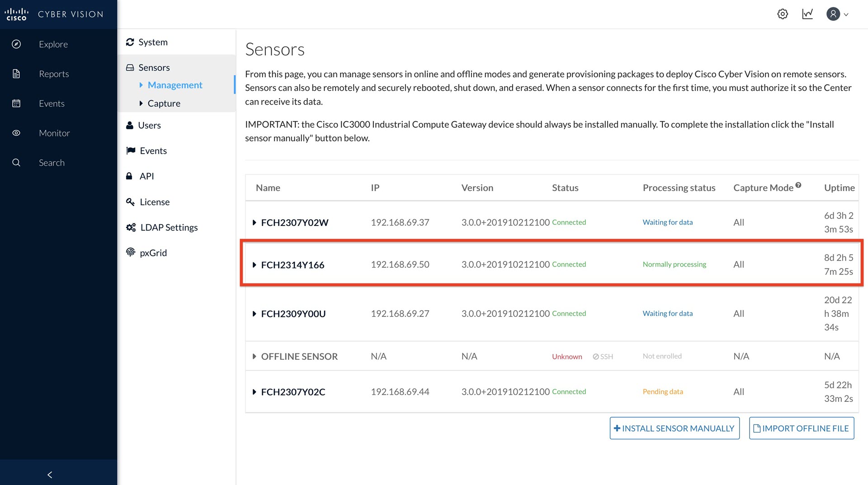This screenshot has height=485, width=868.
Task: Open the Capture submenu item
Action: click(x=164, y=104)
